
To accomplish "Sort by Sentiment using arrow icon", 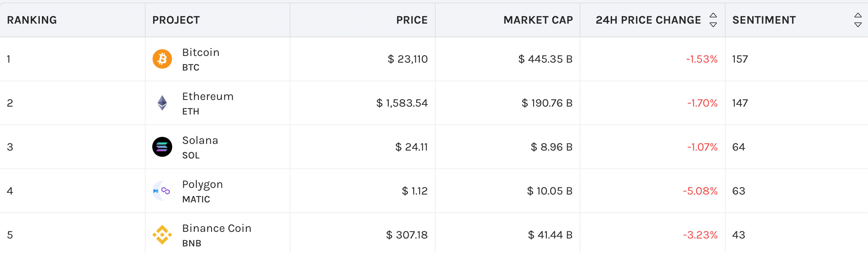I will pyautogui.click(x=858, y=20).
